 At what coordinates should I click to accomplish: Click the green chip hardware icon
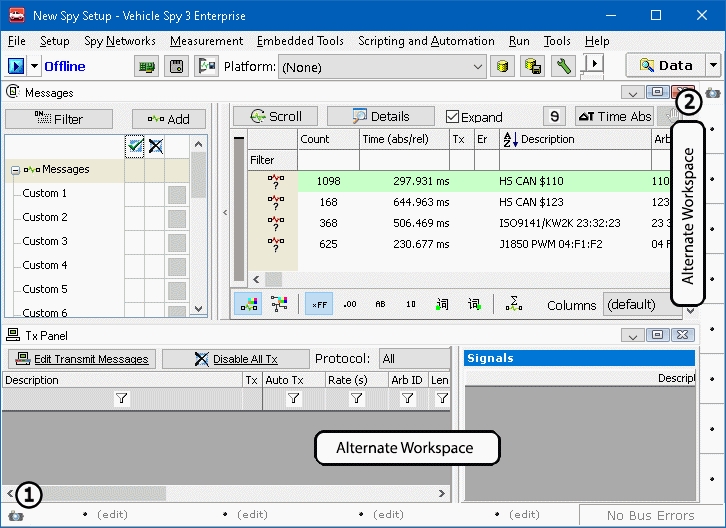tap(148, 66)
